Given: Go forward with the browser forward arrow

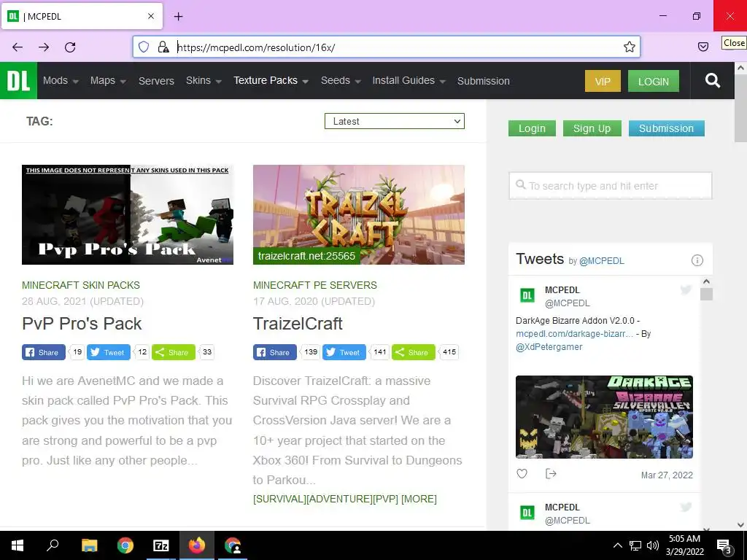Looking at the screenshot, I should (x=44, y=47).
